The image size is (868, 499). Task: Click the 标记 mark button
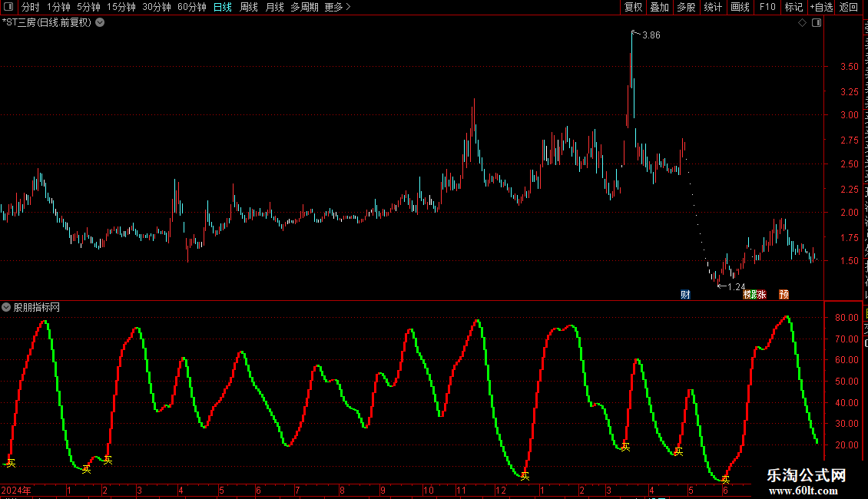pos(793,7)
